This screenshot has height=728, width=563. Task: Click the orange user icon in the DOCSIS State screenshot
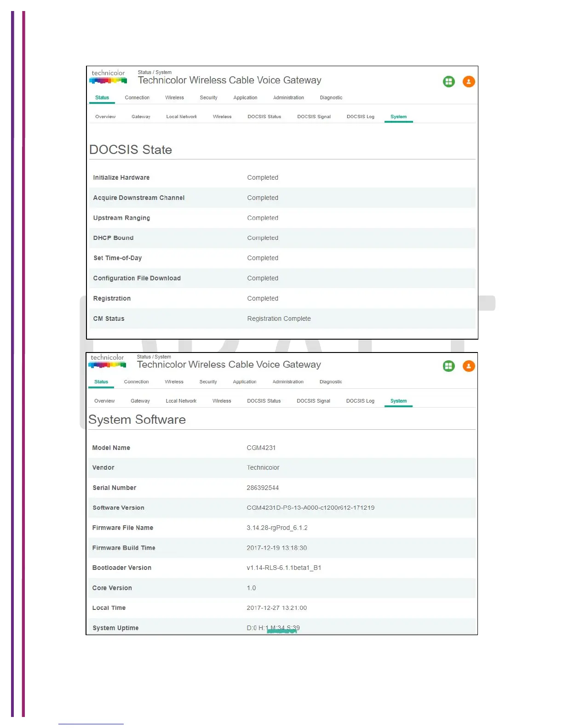pos(468,82)
